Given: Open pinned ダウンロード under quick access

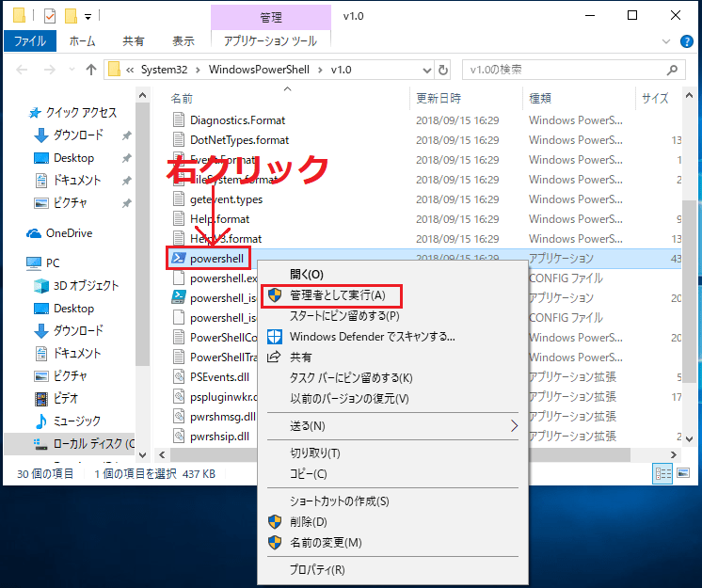Looking at the screenshot, I should (78, 135).
